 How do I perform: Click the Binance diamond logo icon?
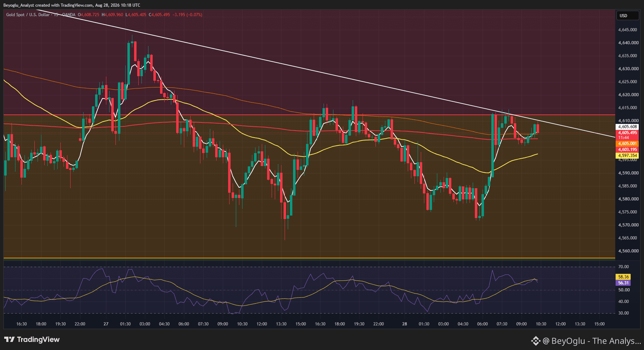[x=535, y=341]
